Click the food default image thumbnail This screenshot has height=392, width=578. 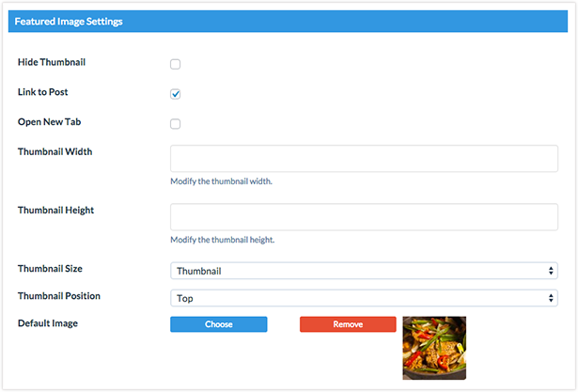pos(434,348)
